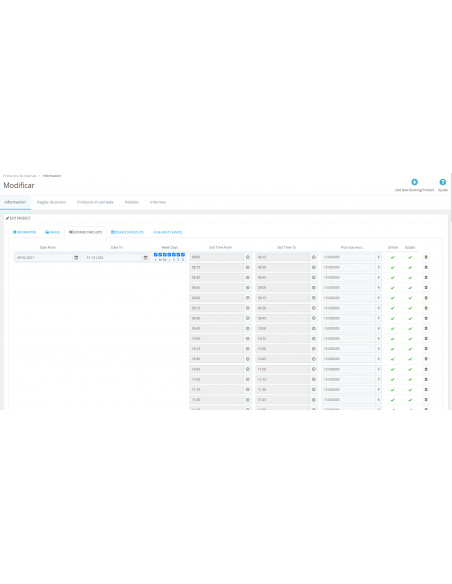Viewport: 452px width, 584px height.
Task: Switch to the Información main tab
Action: pyautogui.click(x=15, y=202)
